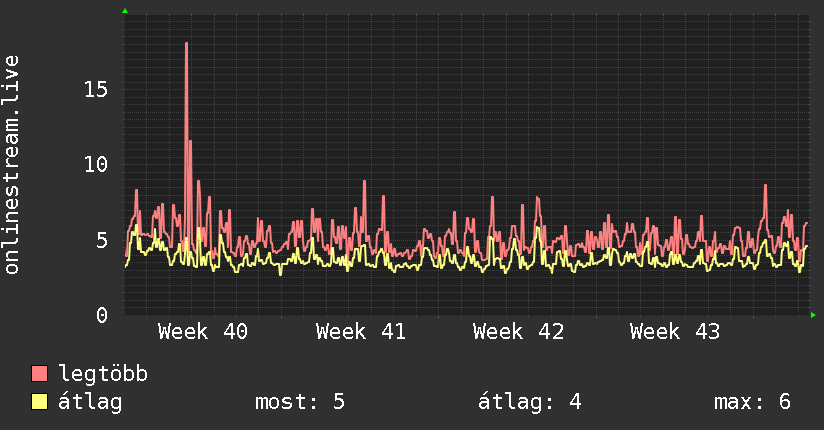Click the 'átlag' legend label beside yellow swatch
Viewport: 824px width, 430px height.
pos(90,402)
